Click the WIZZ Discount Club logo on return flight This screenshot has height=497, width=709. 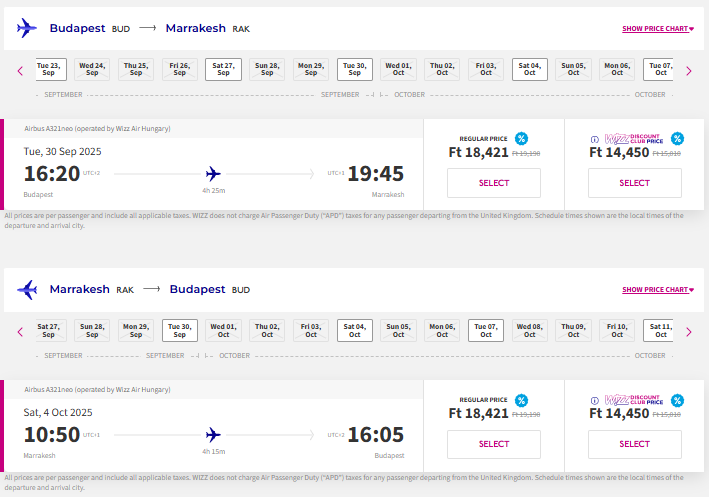634,400
